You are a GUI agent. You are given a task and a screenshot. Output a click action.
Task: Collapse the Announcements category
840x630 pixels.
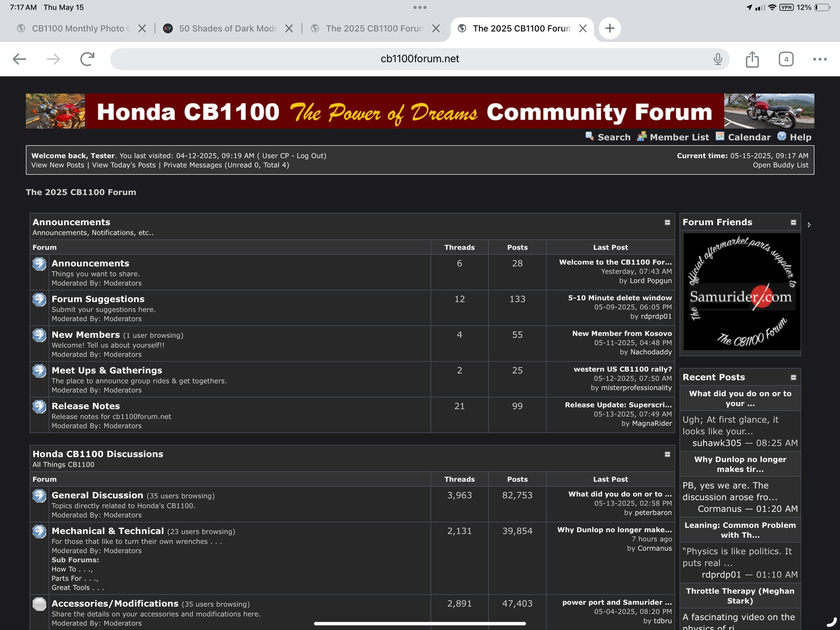[x=667, y=222]
